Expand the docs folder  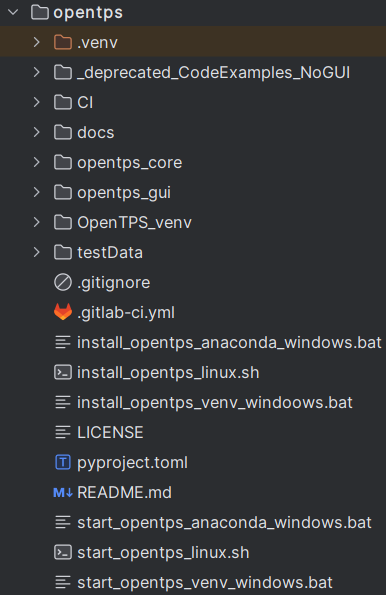coord(36,132)
